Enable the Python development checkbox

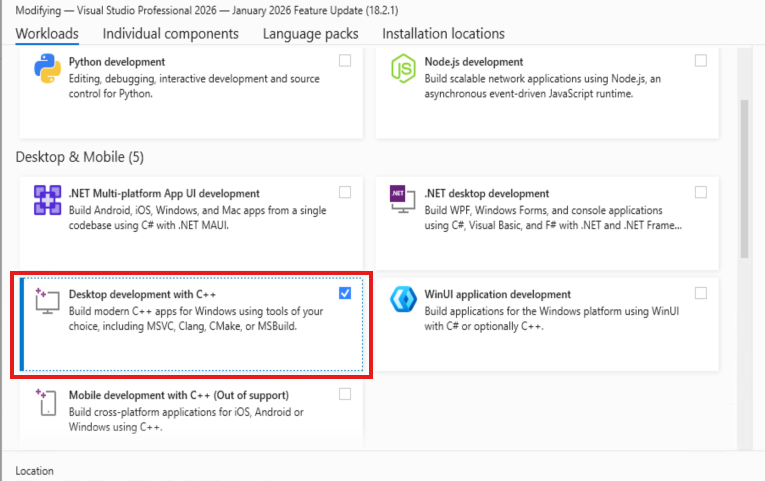(x=345, y=61)
